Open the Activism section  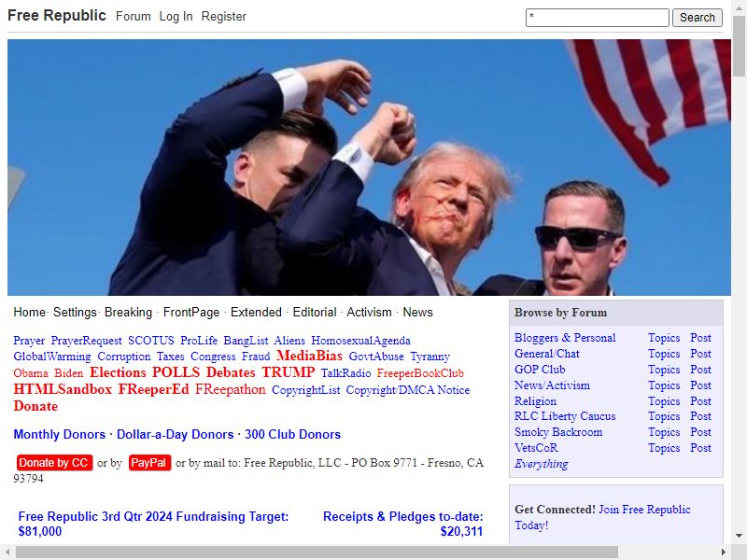pyautogui.click(x=369, y=313)
